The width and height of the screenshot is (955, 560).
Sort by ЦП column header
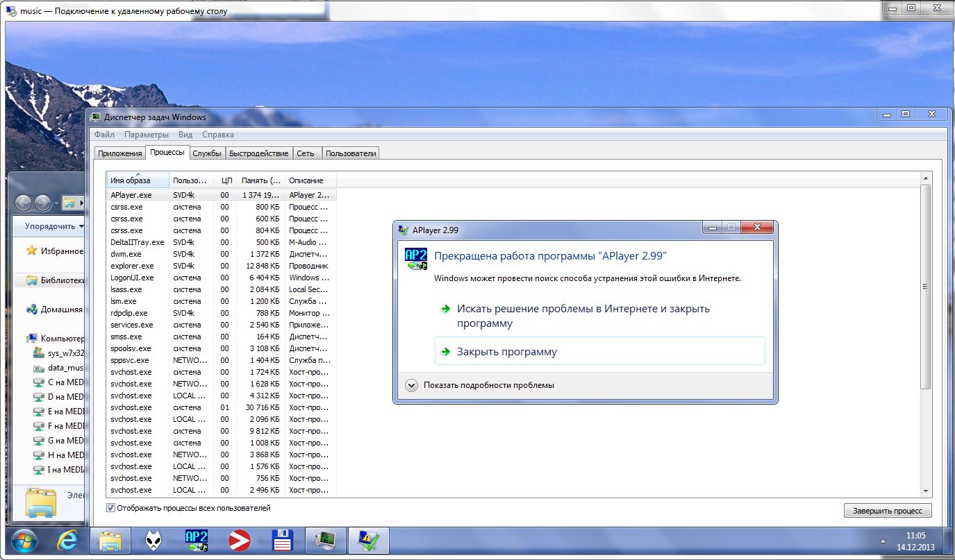(225, 180)
